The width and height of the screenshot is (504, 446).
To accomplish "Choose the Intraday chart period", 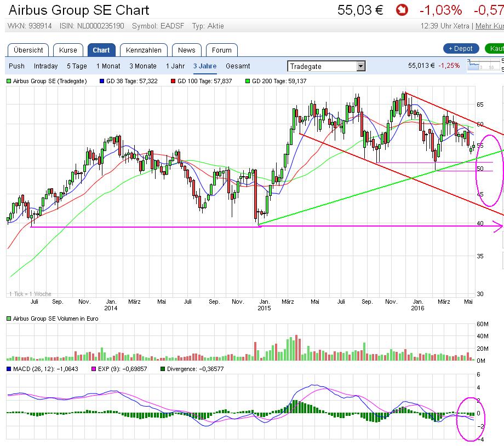I will coord(45,66).
